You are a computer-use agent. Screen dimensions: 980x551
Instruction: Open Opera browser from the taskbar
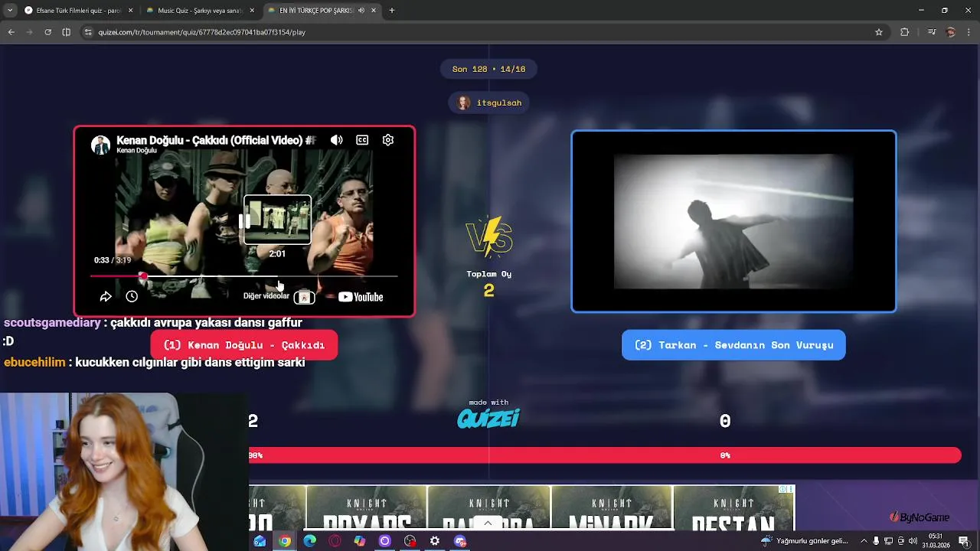(335, 541)
